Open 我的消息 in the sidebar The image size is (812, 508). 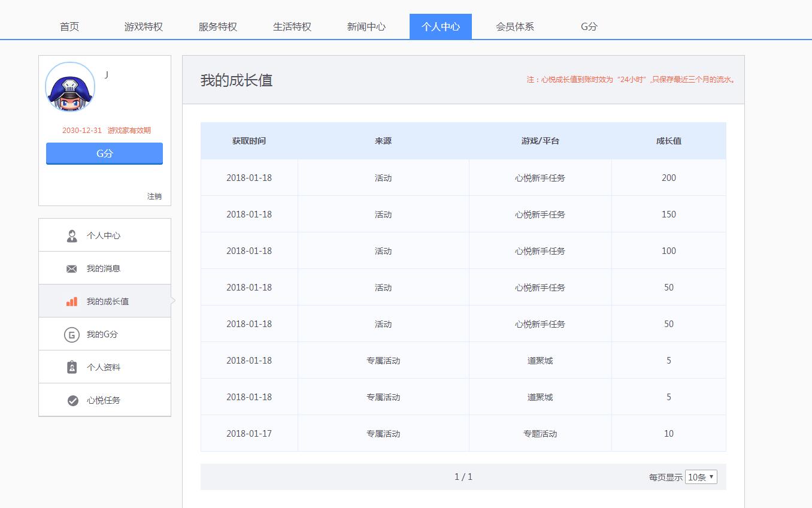(104, 268)
